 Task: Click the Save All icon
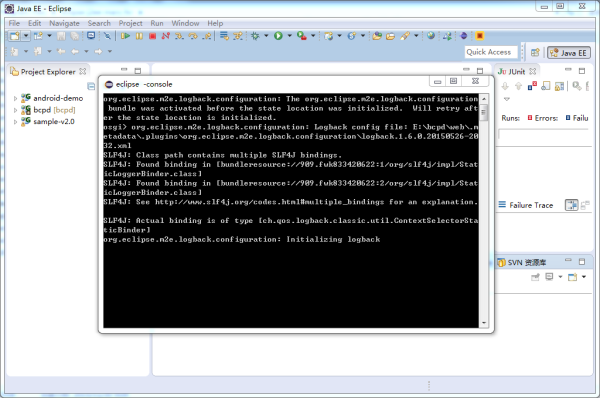(75, 36)
